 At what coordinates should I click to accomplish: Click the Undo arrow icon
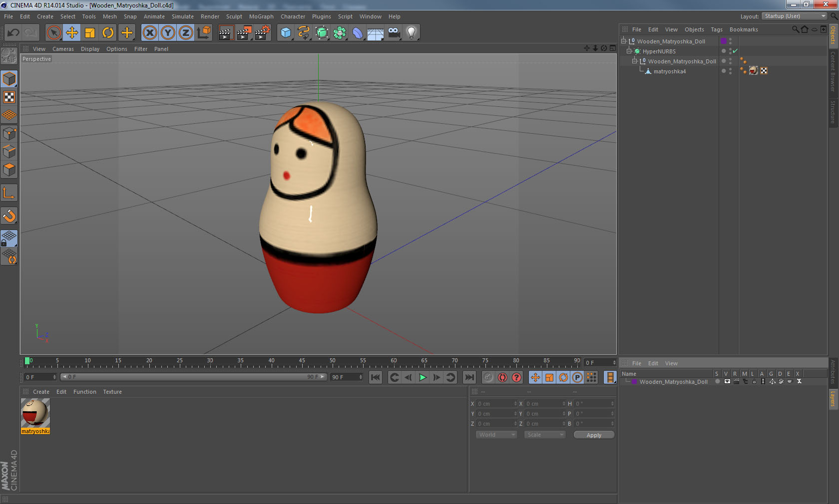click(13, 33)
